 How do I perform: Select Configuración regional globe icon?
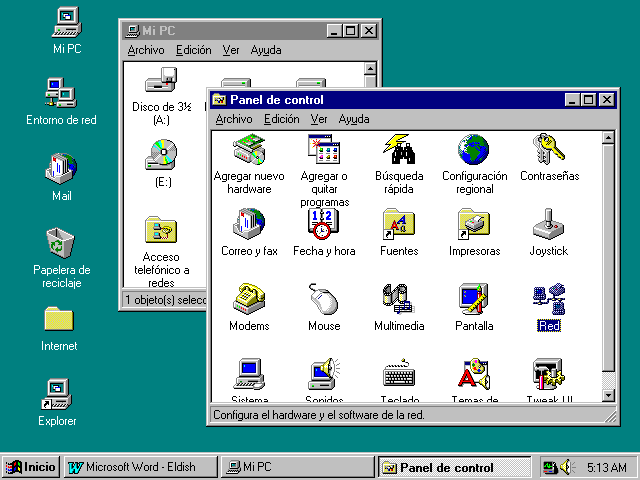(474, 149)
